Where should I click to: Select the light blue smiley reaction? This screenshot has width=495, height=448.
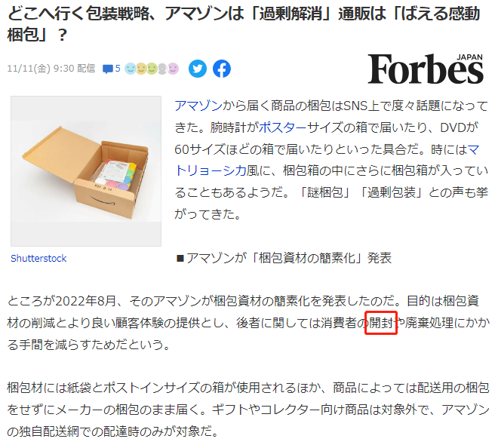[131, 69]
